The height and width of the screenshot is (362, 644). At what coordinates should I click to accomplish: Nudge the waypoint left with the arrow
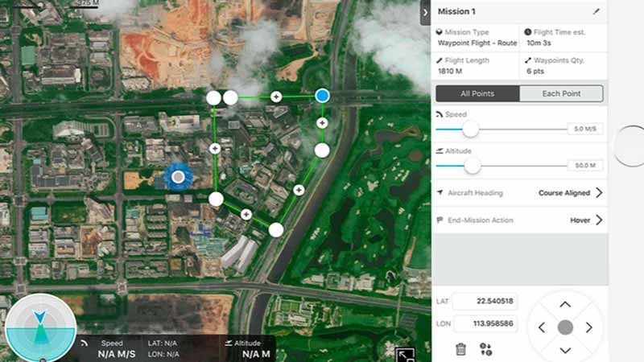click(542, 327)
